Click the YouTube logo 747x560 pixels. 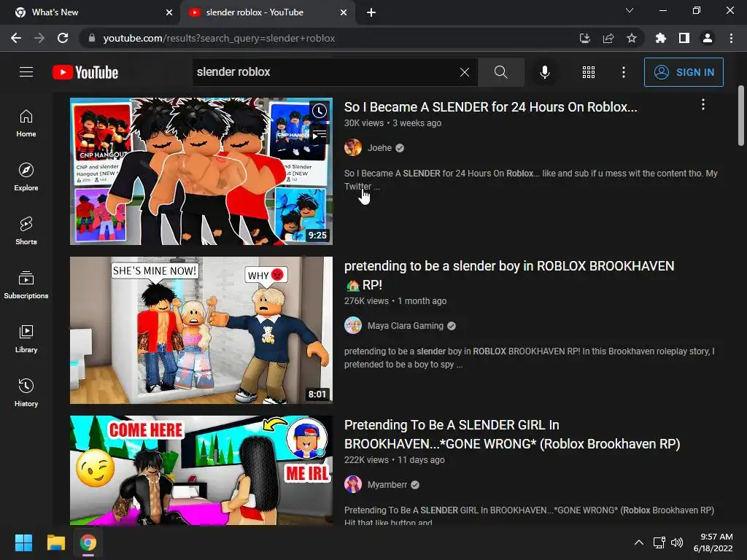click(x=85, y=72)
